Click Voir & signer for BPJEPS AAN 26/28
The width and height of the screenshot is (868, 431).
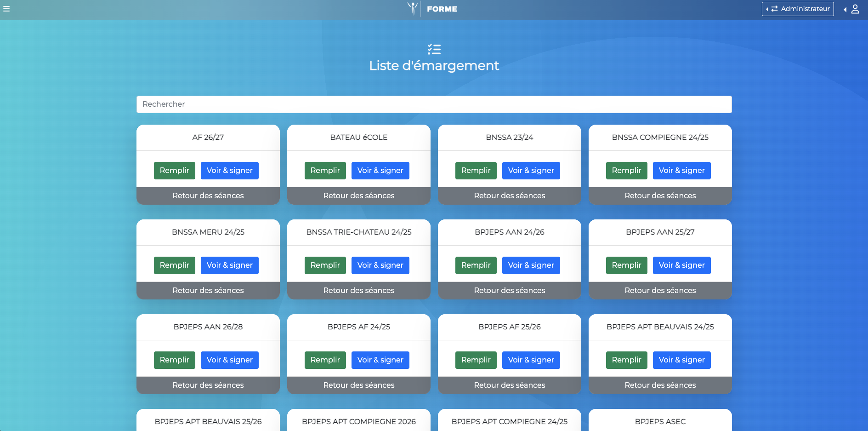click(230, 360)
